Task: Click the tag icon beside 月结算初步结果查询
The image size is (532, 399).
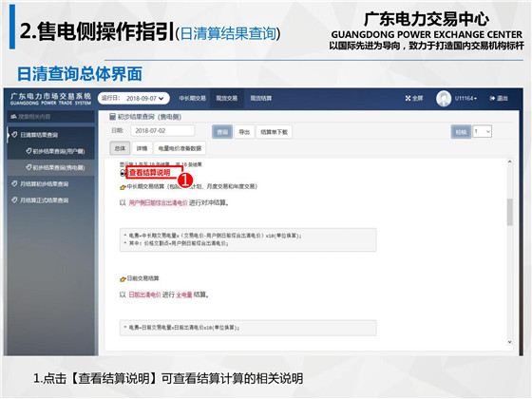Action: (x=14, y=184)
